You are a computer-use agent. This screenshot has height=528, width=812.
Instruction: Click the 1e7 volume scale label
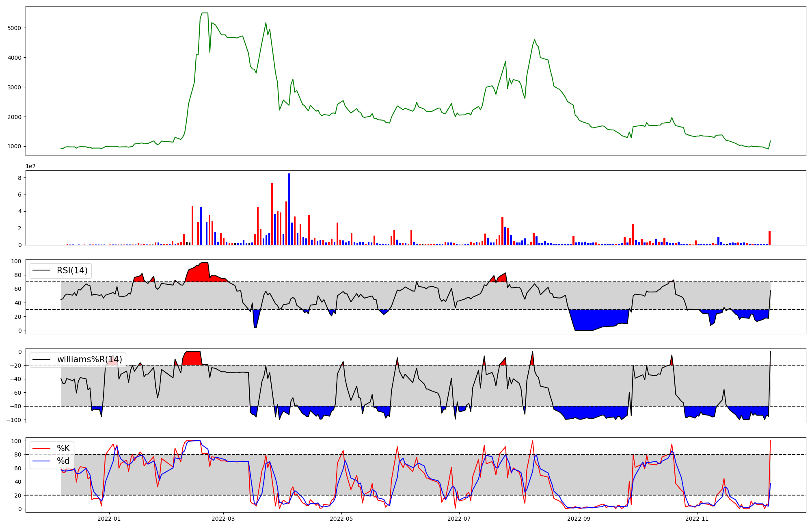pyautogui.click(x=30, y=167)
